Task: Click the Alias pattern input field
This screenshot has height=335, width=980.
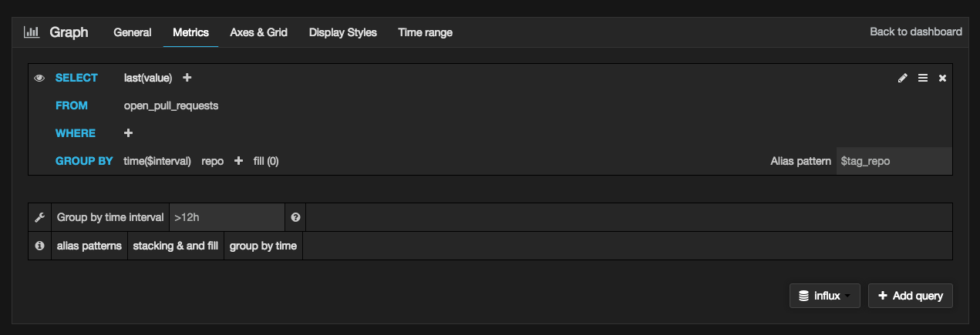Action: 894,161
